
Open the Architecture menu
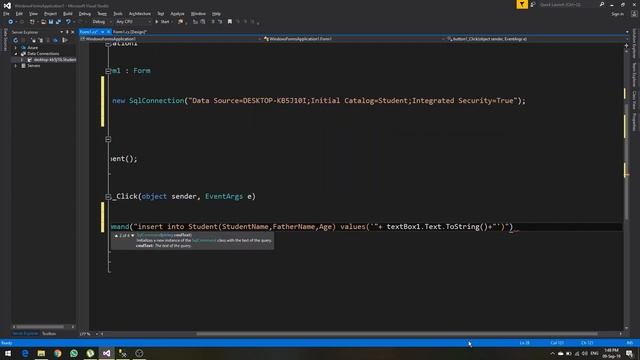[140, 13]
